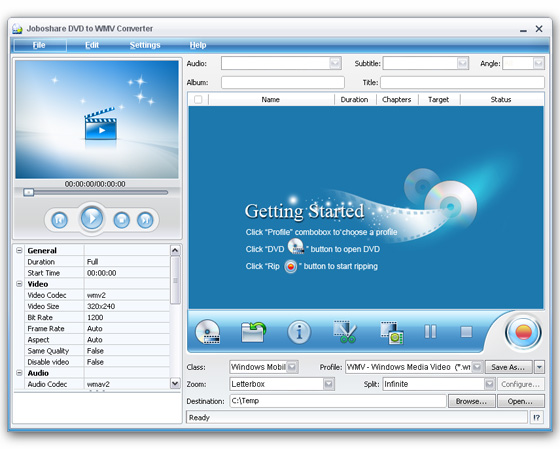This screenshot has width=560, height=449.
Task: Open the Settings menu
Action: click(x=145, y=45)
